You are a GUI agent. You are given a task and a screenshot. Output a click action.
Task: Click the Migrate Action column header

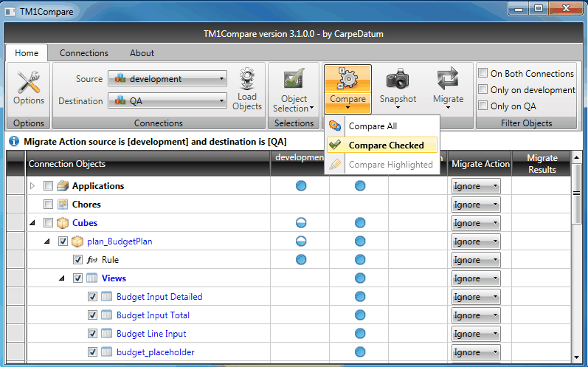coord(480,164)
